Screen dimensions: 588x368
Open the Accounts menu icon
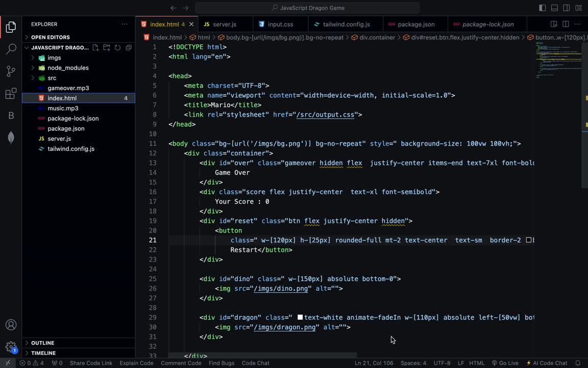pos(11,325)
